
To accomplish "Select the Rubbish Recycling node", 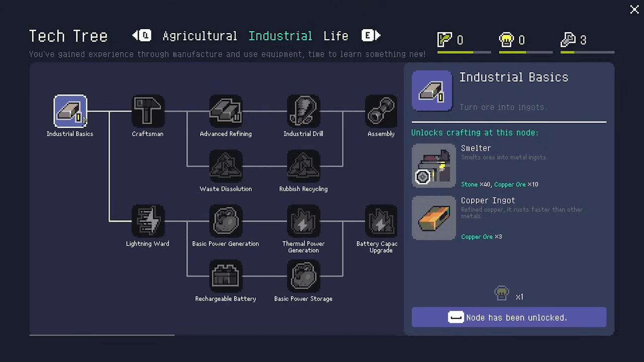I will point(303,166).
